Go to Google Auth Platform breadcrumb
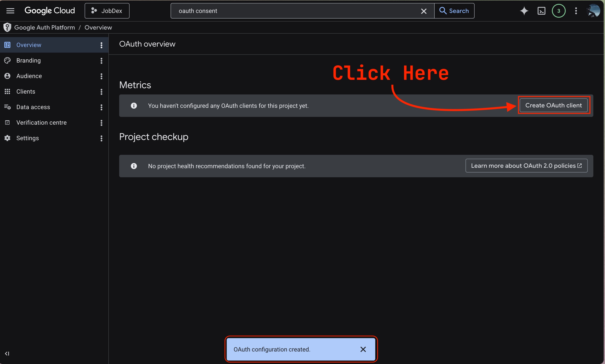This screenshot has height=364, width=605. 44,27
